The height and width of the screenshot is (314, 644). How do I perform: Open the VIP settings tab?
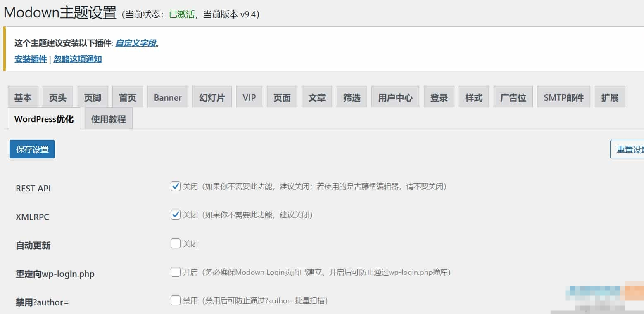pyautogui.click(x=249, y=97)
